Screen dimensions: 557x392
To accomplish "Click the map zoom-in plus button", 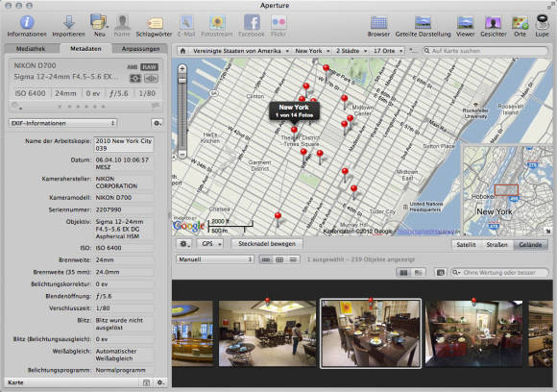I will (182, 68).
